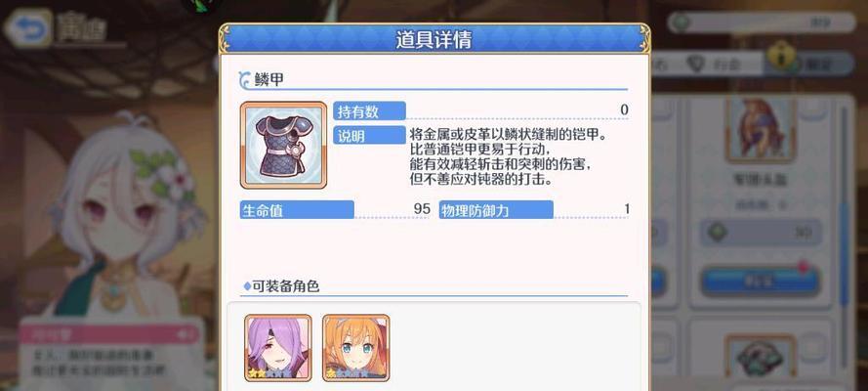Viewport: 868px width, 391px height.
Task: Click the green gem icon beside 30
Action: coord(717,232)
